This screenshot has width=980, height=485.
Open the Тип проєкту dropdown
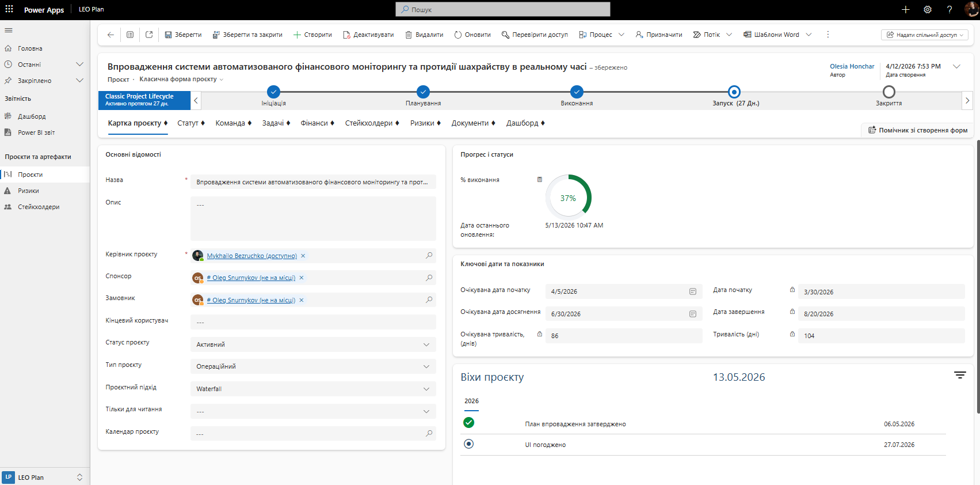pyautogui.click(x=313, y=366)
